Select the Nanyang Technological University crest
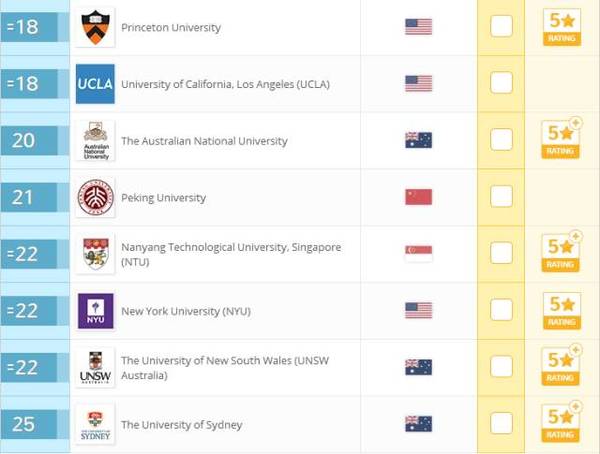600x454 pixels. 95,254
